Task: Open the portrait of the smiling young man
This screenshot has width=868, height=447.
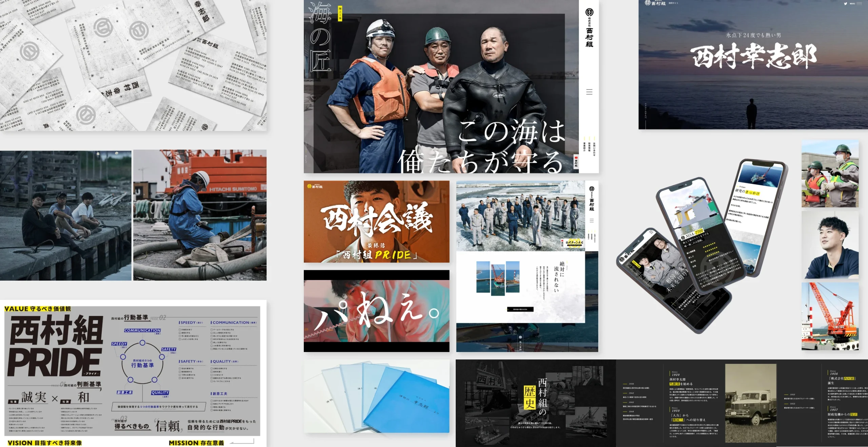Action: point(830,245)
